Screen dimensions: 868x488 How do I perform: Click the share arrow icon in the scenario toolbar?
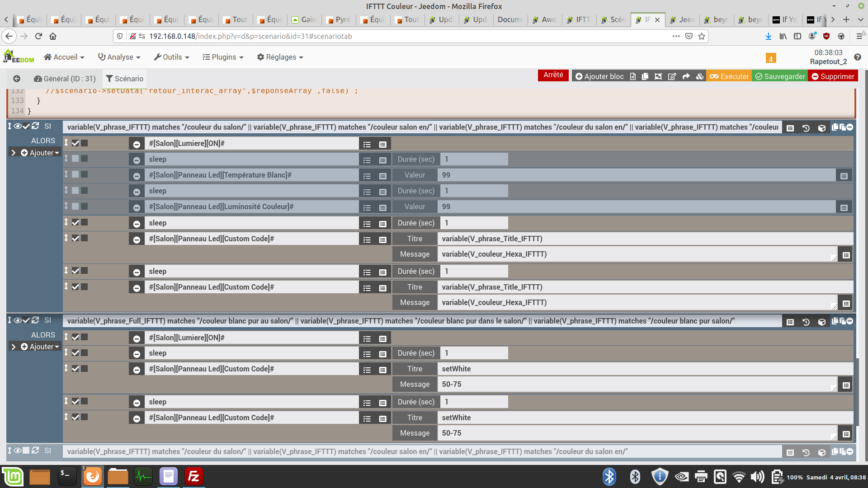pos(686,76)
